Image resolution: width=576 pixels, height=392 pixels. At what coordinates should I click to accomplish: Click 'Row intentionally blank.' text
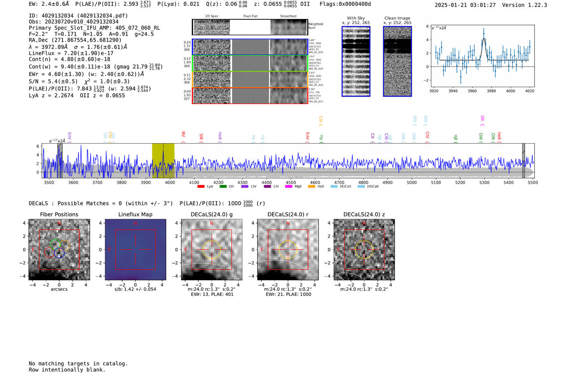(x=67, y=370)
